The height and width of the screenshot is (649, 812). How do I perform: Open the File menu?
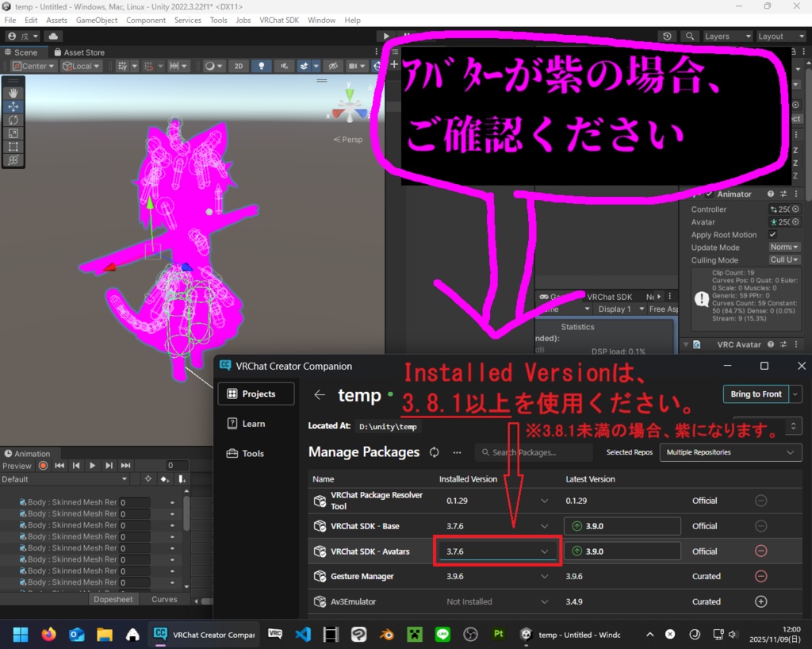[10, 20]
